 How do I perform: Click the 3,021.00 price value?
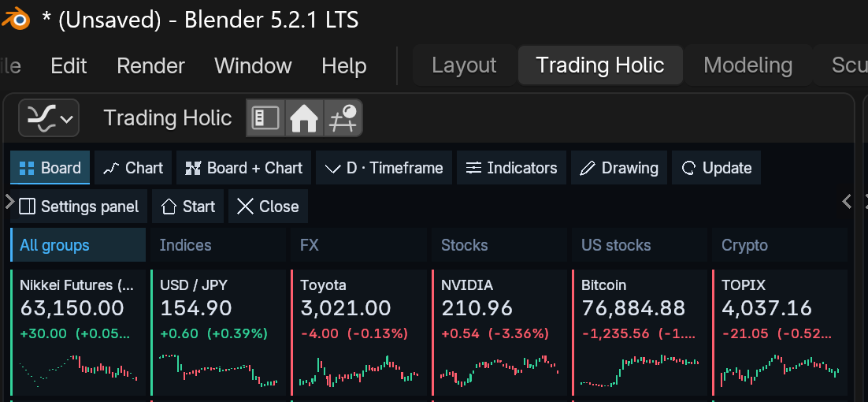pos(346,308)
